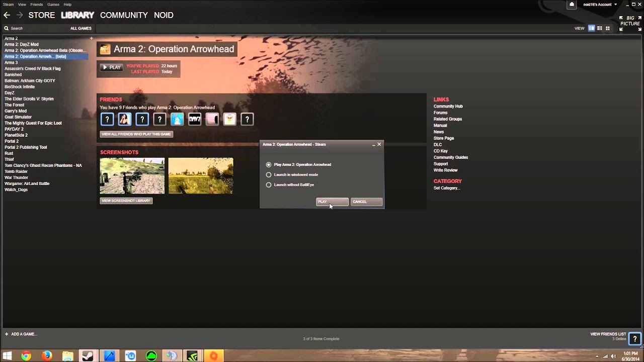Click the Steam taskbar icon
Screen dimensions: 644x362
click(x=88, y=356)
